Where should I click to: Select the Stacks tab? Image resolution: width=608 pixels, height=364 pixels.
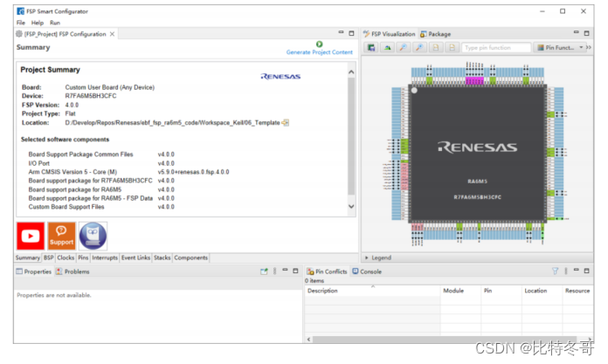coord(162,258)
